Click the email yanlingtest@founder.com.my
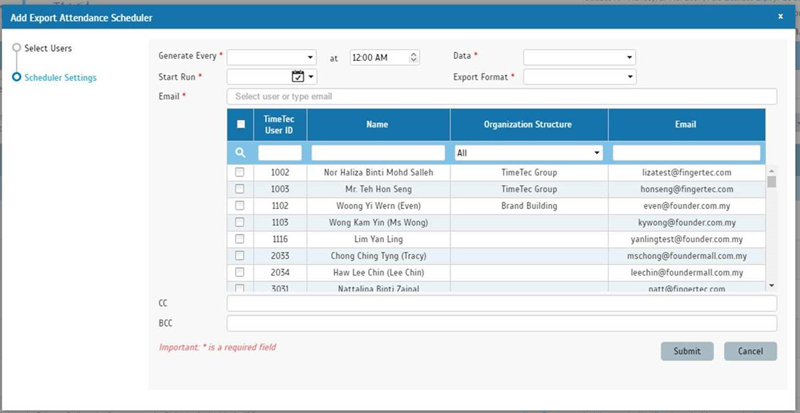The height and width of the screenshot is (413, 800). (x=687, y=239)
